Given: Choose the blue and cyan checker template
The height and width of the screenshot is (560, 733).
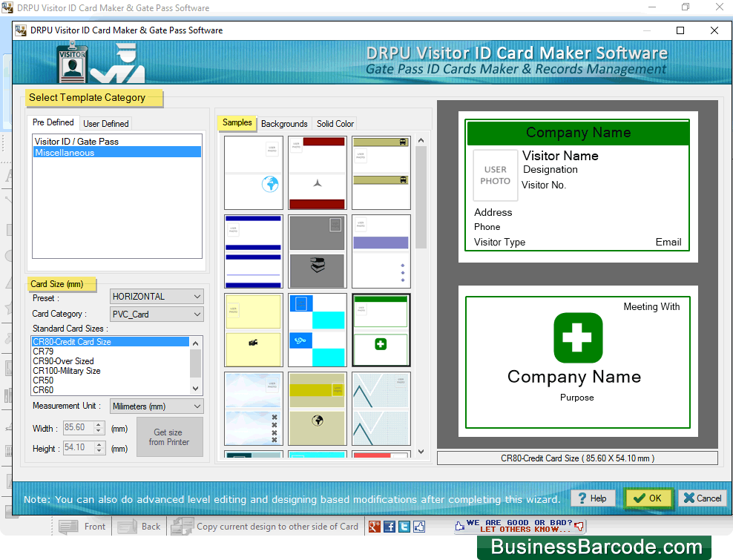Looking at the screenshot, I should pyautogui.click(x=318, y=330).
